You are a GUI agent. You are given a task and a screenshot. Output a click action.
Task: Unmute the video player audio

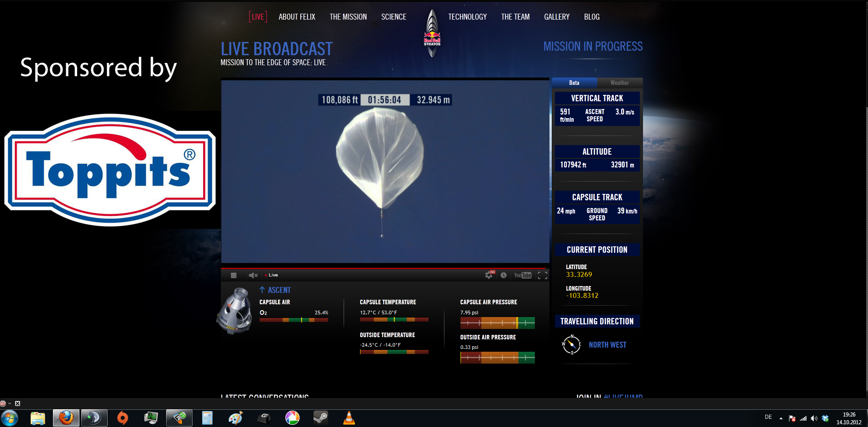click(x=253, y=275)
